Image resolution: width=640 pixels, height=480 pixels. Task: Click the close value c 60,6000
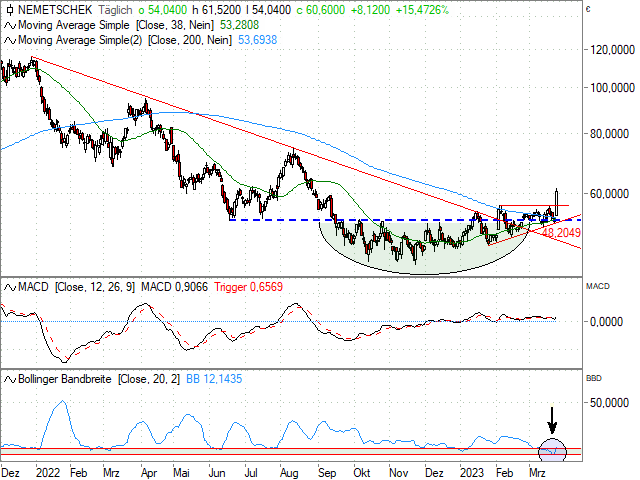click(x=321, y=10)
